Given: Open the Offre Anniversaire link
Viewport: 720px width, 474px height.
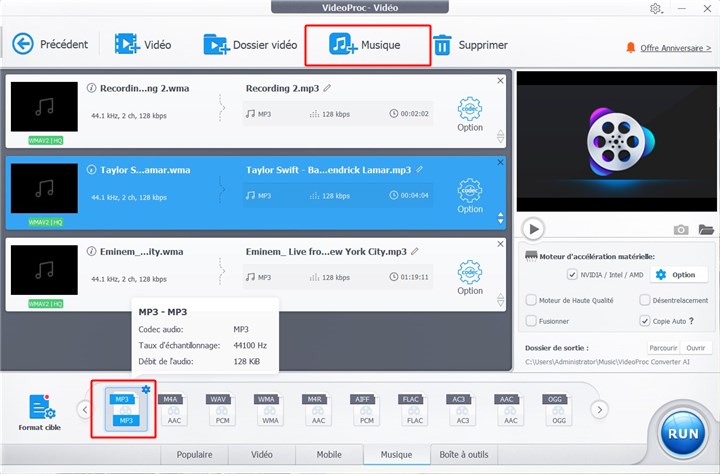Looking at the screenshot, I should [x=675, y=48].
